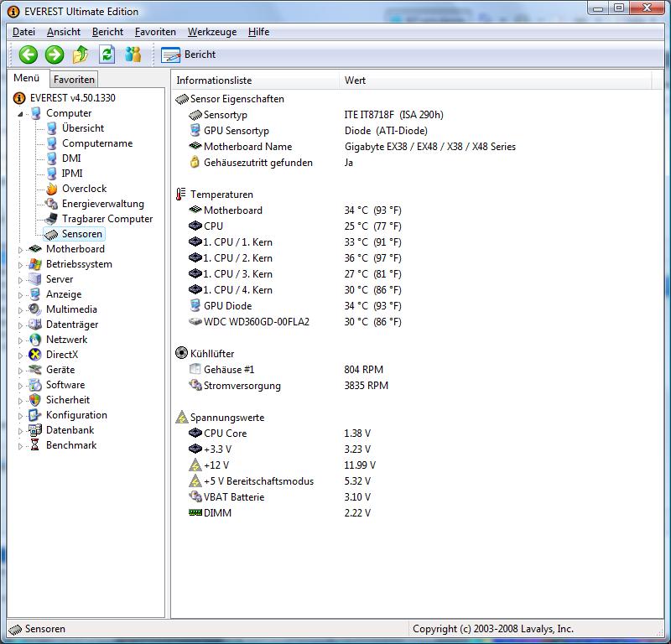This screenshot has width=671, height=644.
Task: Expand the Datenträger tree node
Action: (20, 325)
